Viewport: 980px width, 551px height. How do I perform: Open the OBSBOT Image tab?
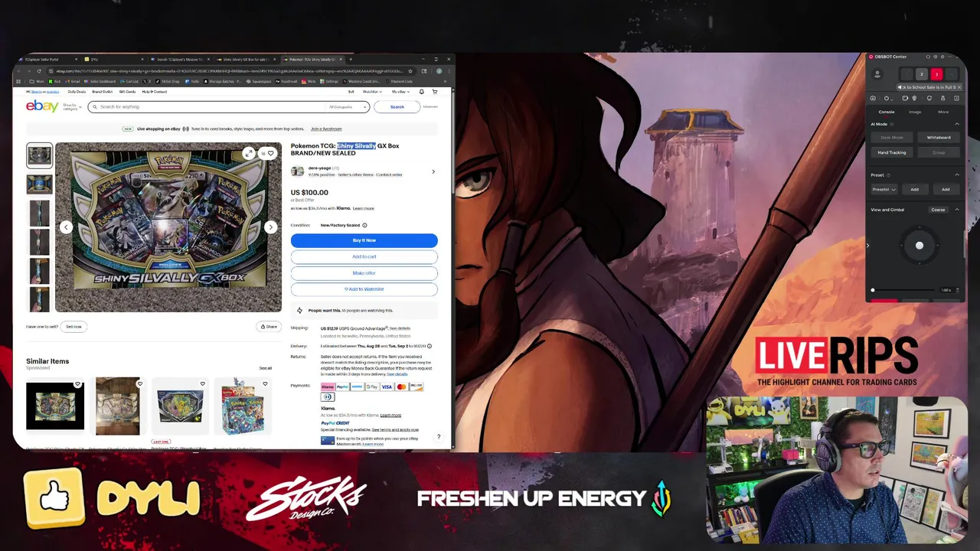[915, 112]
